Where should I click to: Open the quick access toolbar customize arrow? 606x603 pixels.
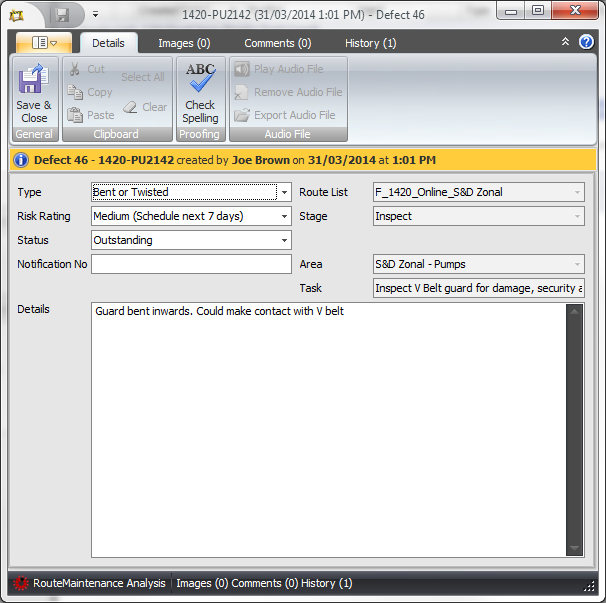click(95, 15)
